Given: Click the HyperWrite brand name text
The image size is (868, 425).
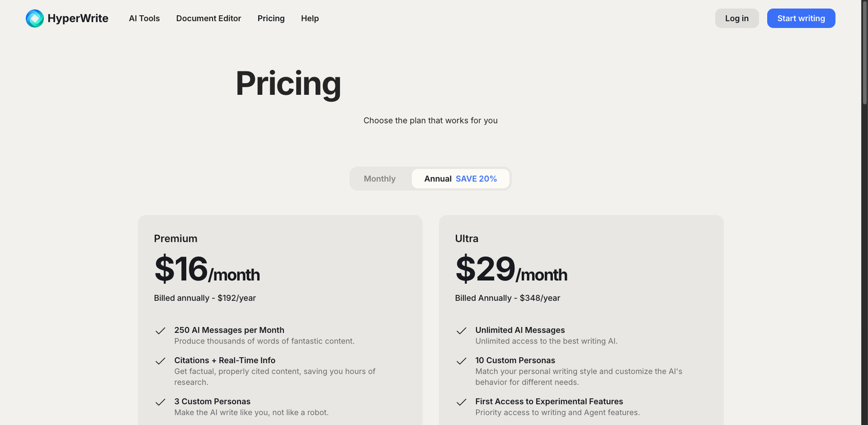Looking at the screenshot, I should pyautogui.click(x=78, y=18).
